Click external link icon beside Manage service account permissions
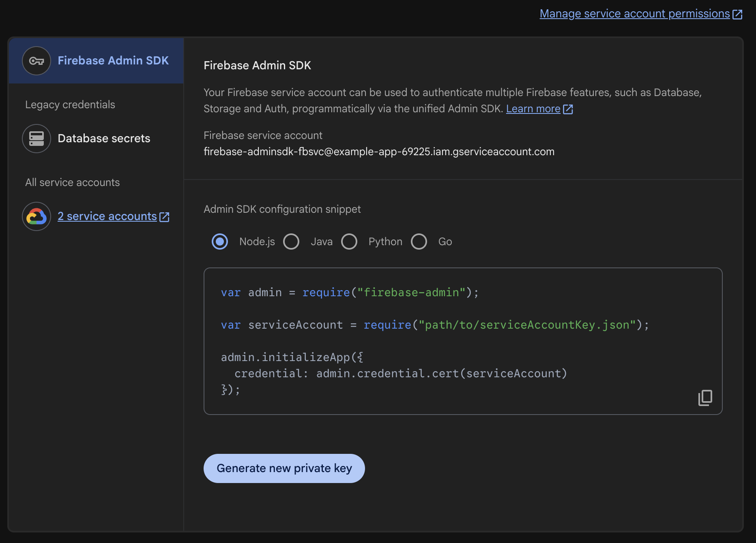The image size is (756, 543). (737, 14)
